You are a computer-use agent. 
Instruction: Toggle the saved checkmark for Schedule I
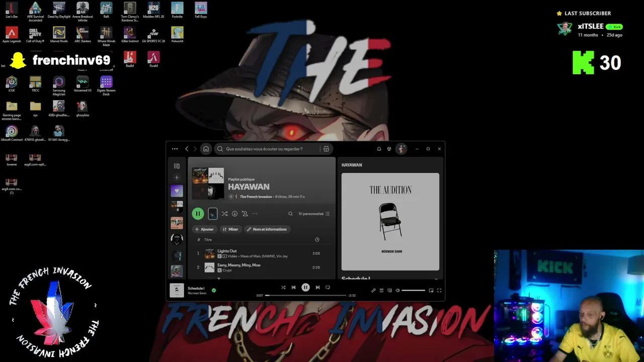point(214,290)
